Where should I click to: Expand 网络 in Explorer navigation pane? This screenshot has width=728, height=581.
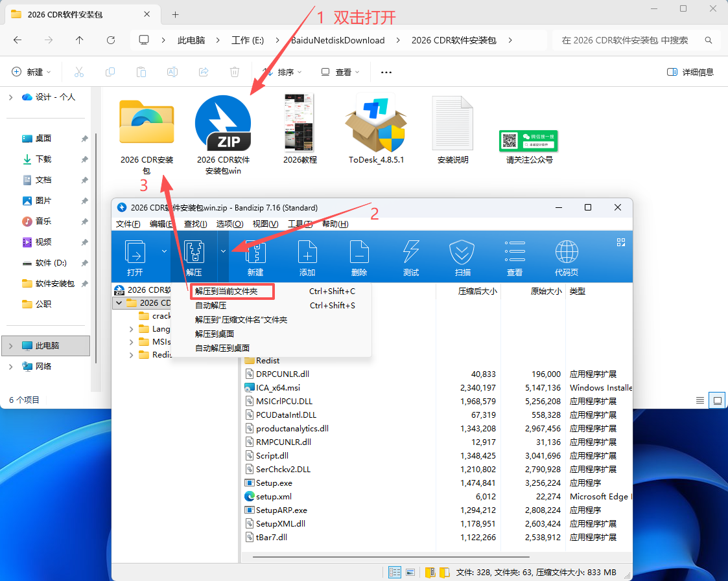click(x=10, y=367)
